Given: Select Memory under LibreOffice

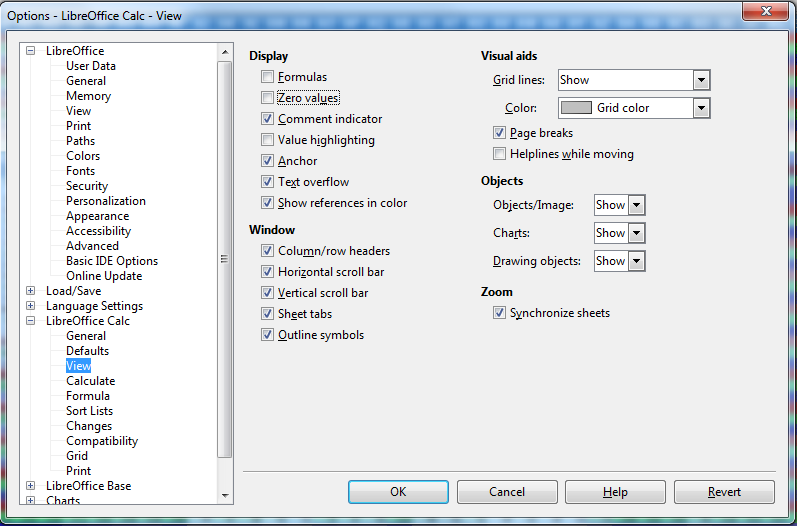Looking at the screenshot, I should click(x=88, y=96).
